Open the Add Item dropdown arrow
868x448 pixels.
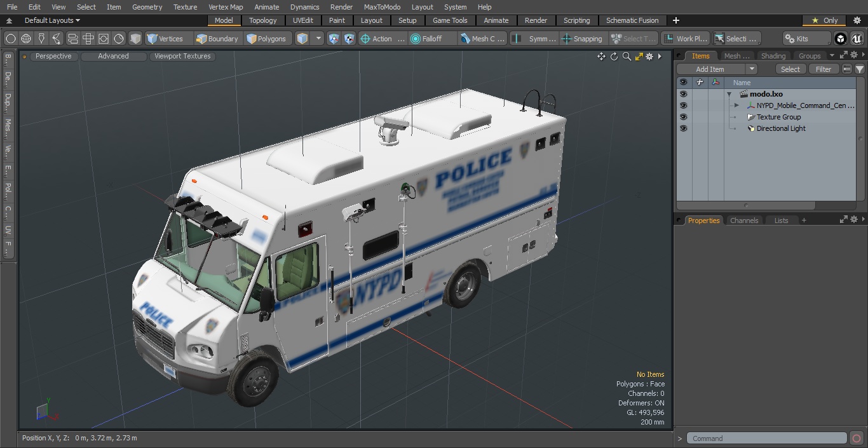pos(752,69)
